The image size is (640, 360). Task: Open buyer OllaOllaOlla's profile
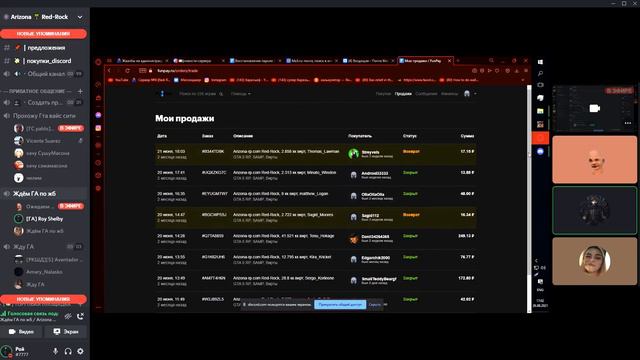coord(373,195)
